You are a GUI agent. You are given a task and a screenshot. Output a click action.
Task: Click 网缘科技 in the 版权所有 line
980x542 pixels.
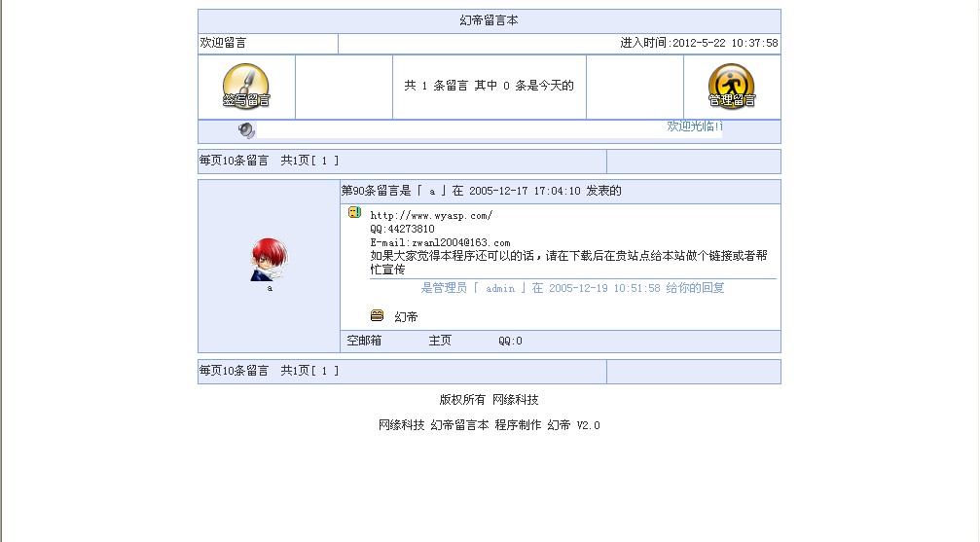(x=516, y=400)
